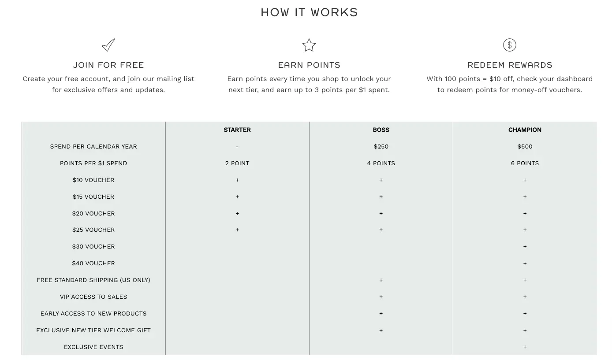The image size is (612, 364).
Task: Click the Starter plus mark for $25 Voucher
Action: click(x=237, y=230)
